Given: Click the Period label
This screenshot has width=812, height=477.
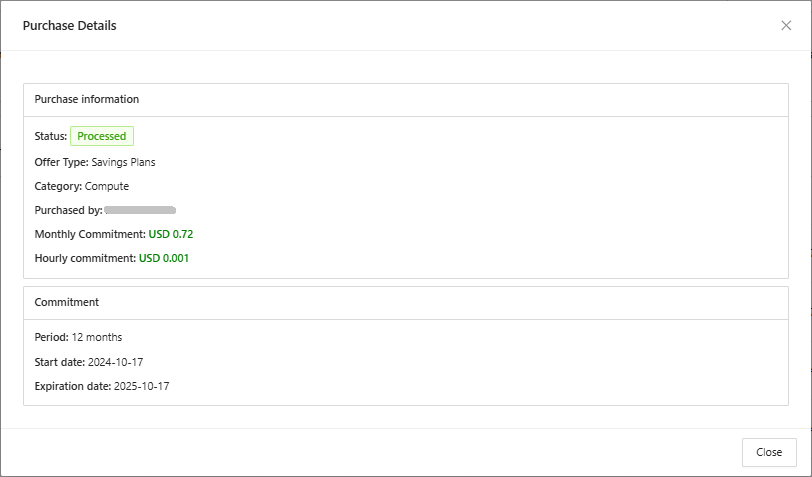Looking at the screenshot, I should [51, 338].
